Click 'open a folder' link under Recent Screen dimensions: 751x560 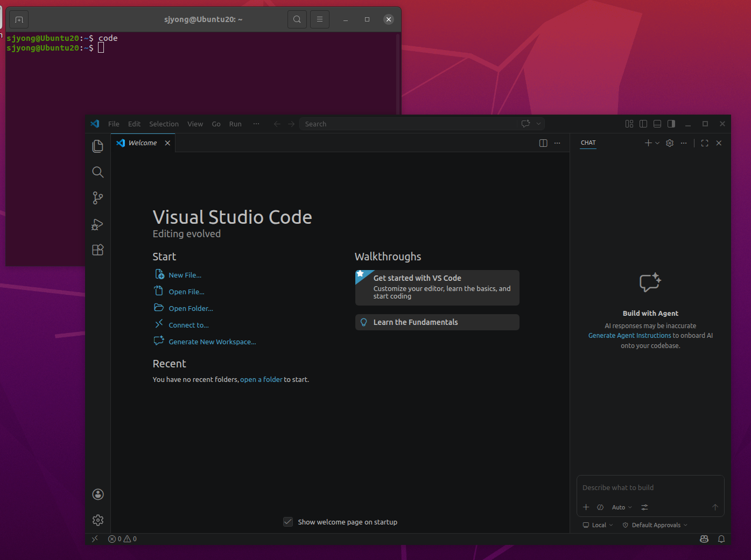261,379
